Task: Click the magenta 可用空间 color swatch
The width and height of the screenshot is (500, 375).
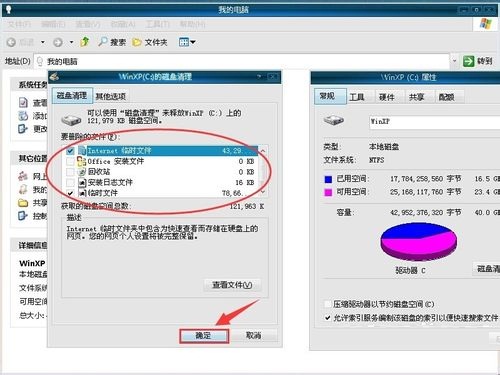Action: (x=328, y=192)
